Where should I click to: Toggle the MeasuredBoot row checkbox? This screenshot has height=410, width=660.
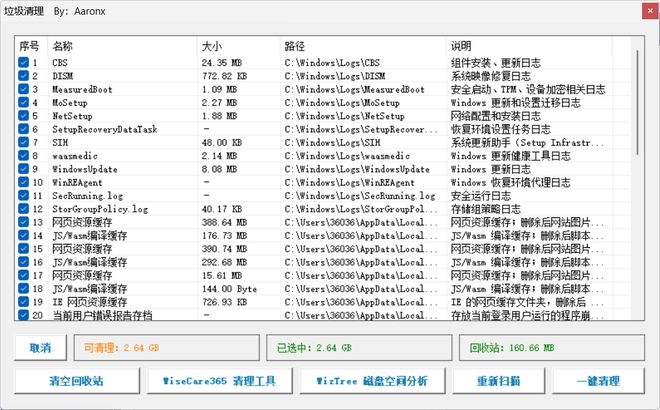(x=23, y=89)
